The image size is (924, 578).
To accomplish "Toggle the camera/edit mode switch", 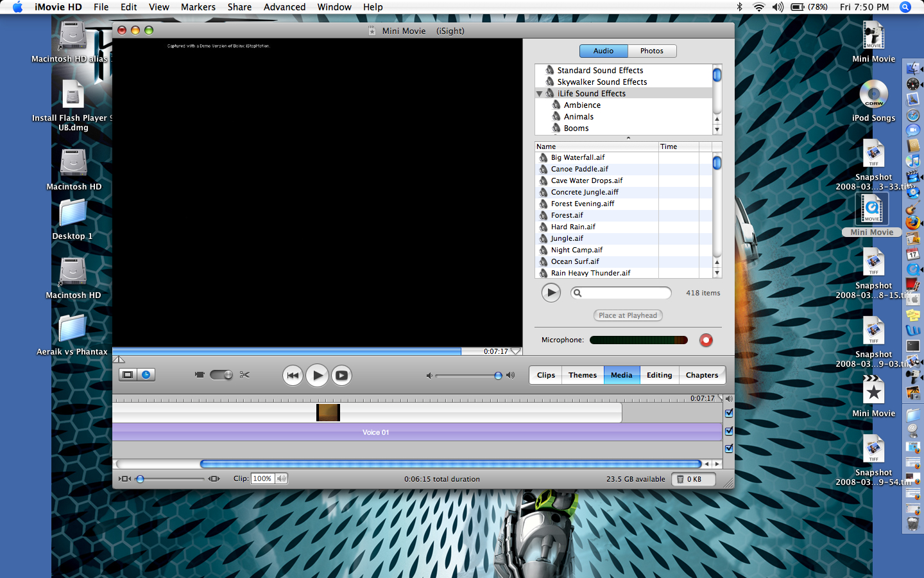I will (x=221, y=374).
